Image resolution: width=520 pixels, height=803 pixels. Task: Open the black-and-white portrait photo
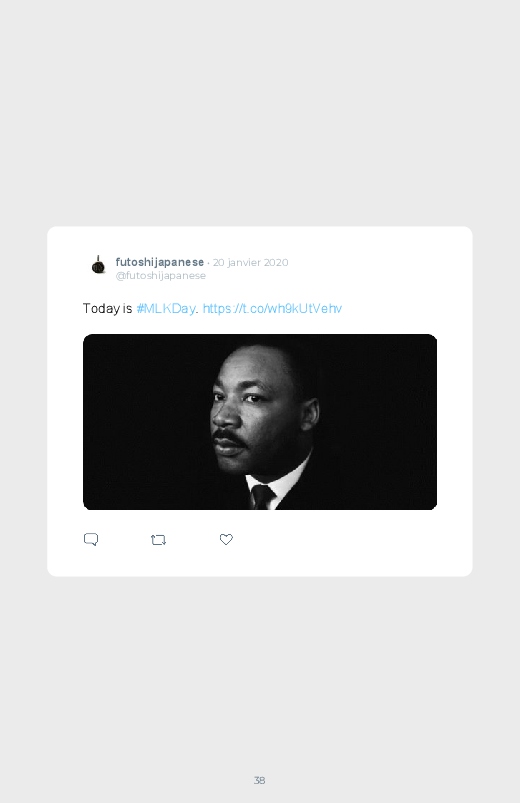(x=260, y=422)
